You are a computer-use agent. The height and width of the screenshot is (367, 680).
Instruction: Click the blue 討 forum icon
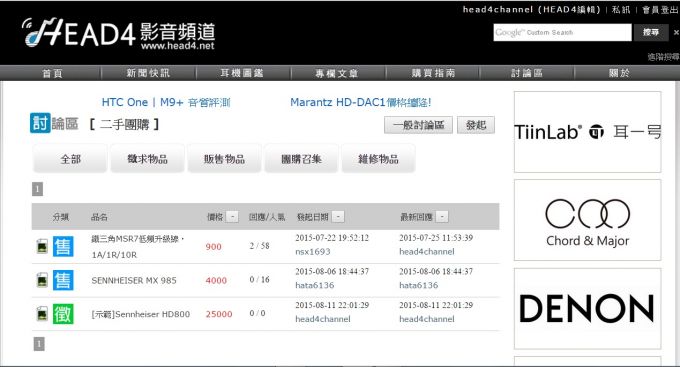pyautogui.click(x=40, y=123)
